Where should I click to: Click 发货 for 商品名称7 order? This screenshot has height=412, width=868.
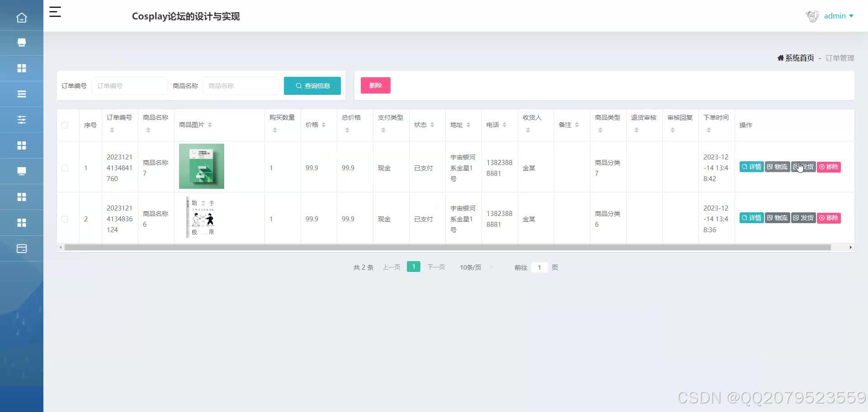pos(803,167)
